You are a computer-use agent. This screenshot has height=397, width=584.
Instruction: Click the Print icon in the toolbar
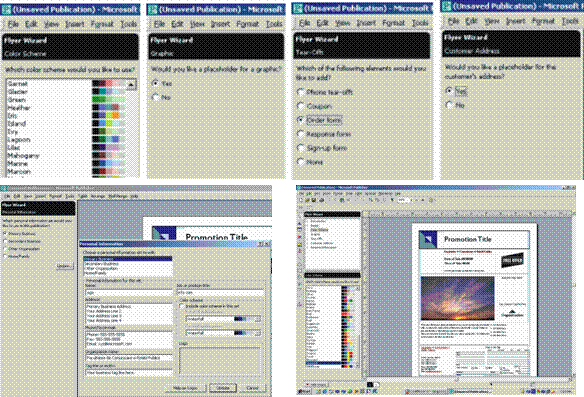point(321,200)
